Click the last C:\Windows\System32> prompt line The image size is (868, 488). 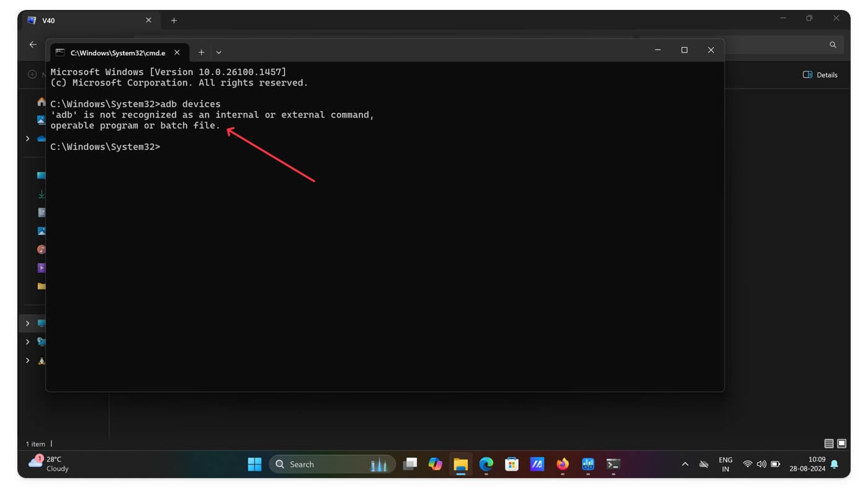105,147
